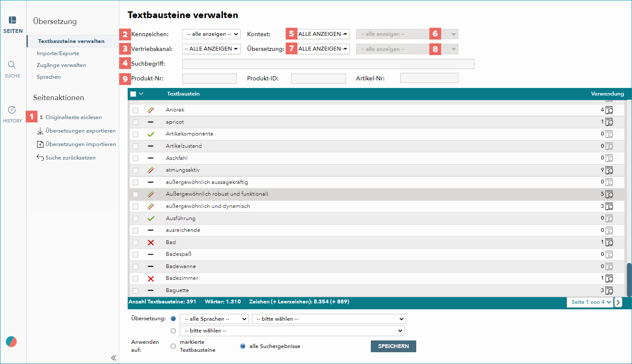Select the markierte Textbausteine radio button
The image size is (632, 364).
[x=173, y=346]
